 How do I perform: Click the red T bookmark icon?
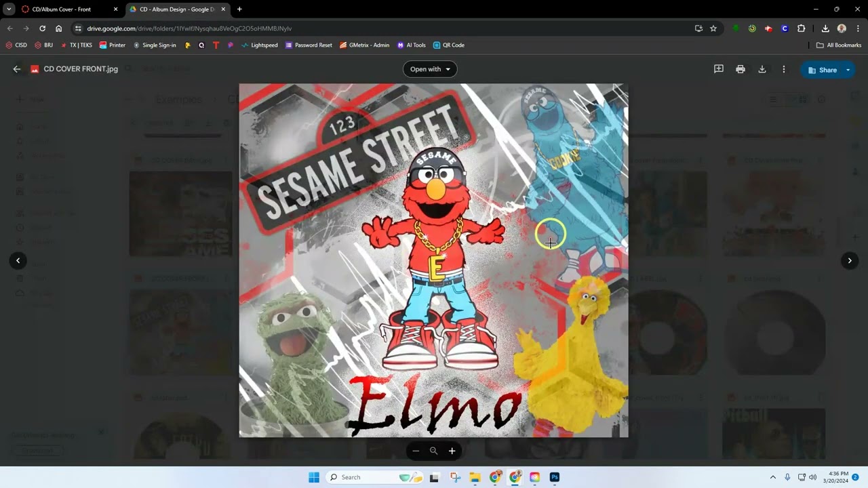tap(216, 45)
